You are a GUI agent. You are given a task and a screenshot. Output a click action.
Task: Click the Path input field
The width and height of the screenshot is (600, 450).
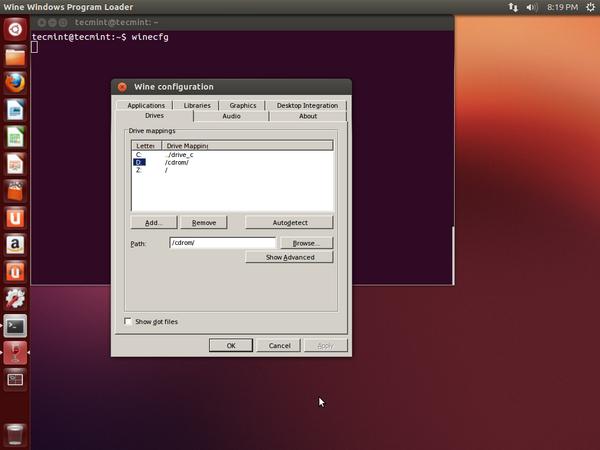pos(220,242)
